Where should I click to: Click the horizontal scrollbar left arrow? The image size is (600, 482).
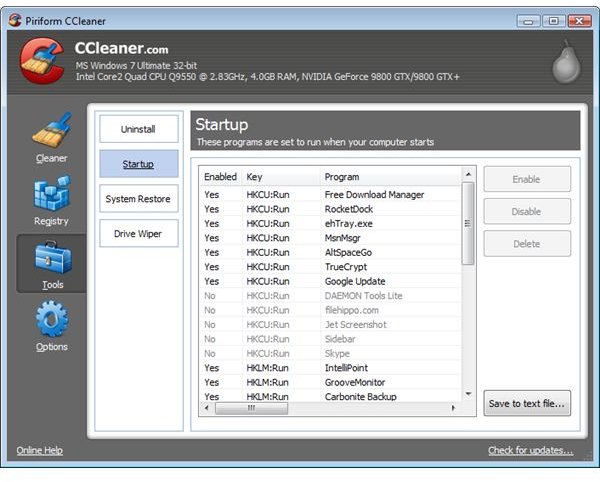[207, 408]
